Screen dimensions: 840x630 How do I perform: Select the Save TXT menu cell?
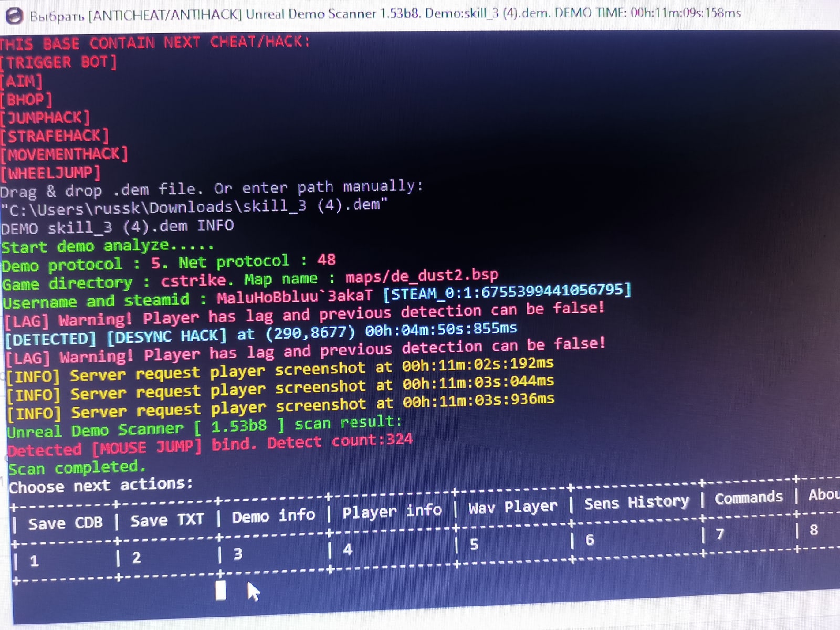click(x=167, y=520)
